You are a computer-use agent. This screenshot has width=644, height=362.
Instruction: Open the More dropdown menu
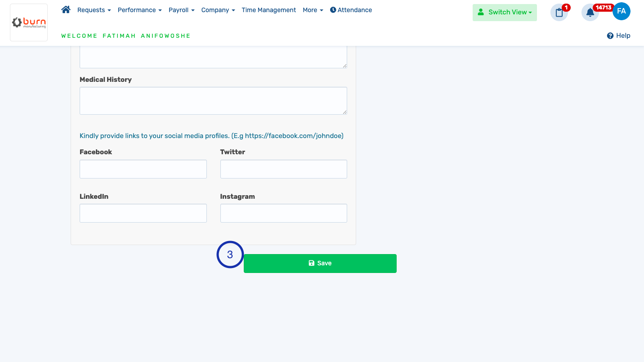point(313,10)
